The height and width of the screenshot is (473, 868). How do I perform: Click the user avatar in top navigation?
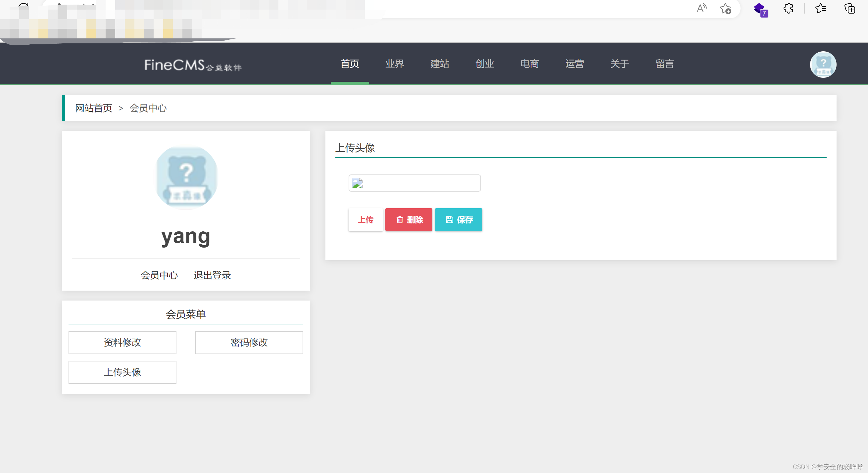point(823,64)
